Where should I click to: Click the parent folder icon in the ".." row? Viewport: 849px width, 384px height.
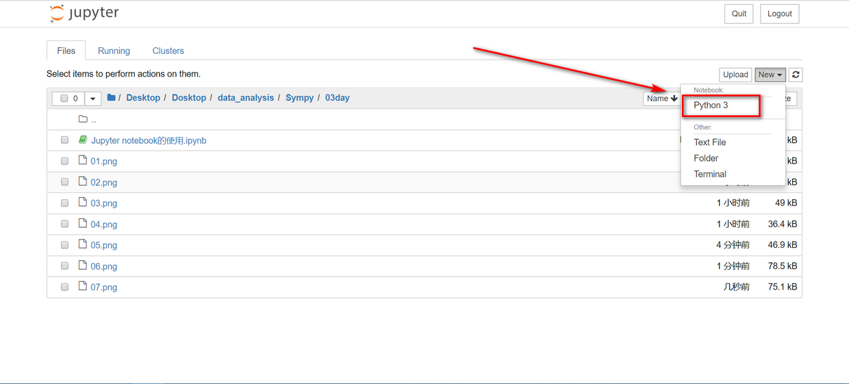coord(83,119)
